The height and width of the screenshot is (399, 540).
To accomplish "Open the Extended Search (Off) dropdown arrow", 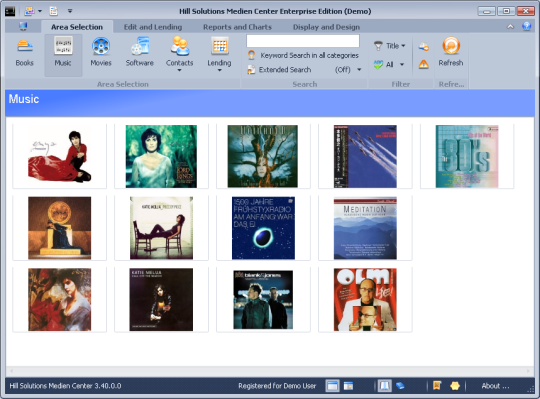I will (x=359, y=70).
